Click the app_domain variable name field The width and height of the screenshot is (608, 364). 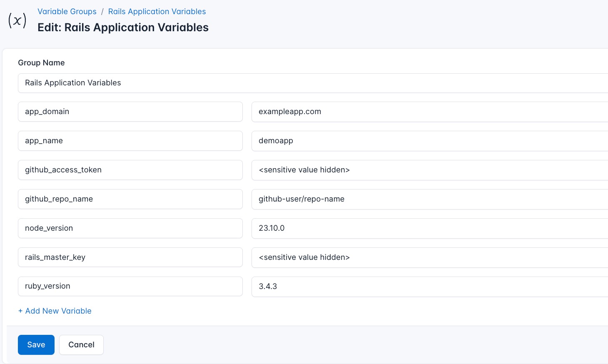click(x=130, y=112)
